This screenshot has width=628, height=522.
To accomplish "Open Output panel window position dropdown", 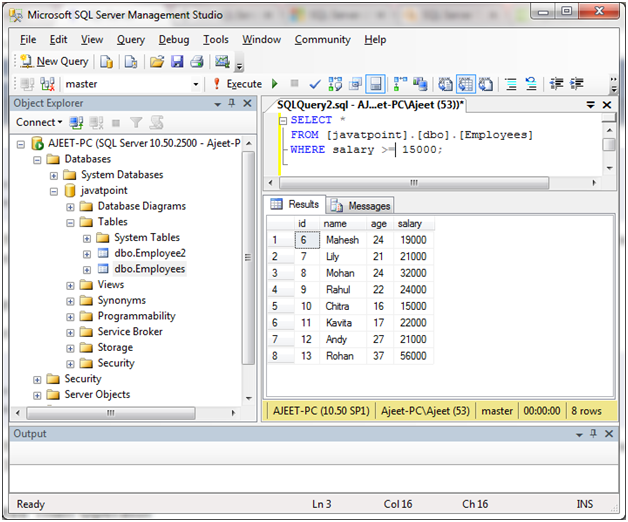I will pyautogui.click(x=579, y=434).
